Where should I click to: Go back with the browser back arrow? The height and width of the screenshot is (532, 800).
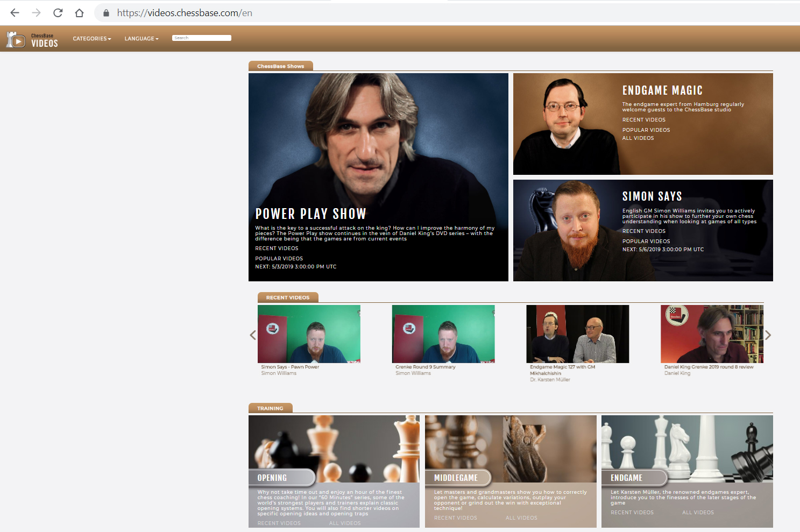(15, 13)
